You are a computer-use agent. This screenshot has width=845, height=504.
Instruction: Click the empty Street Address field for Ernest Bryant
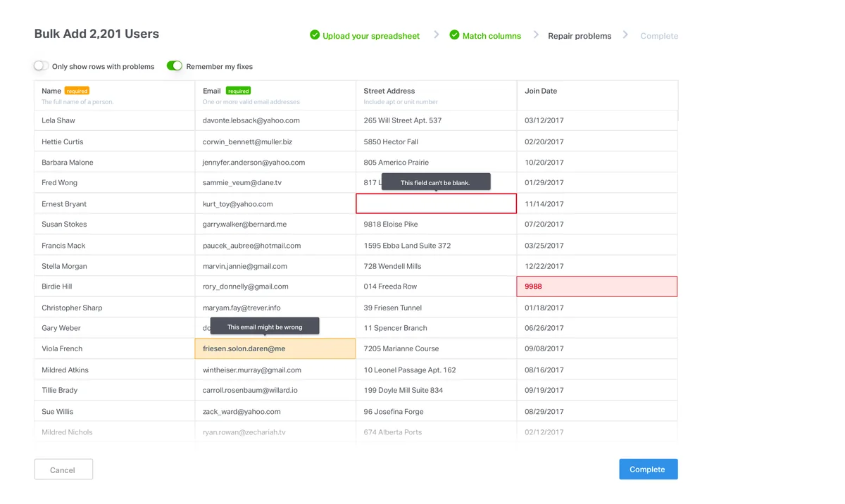pos(435,203)
